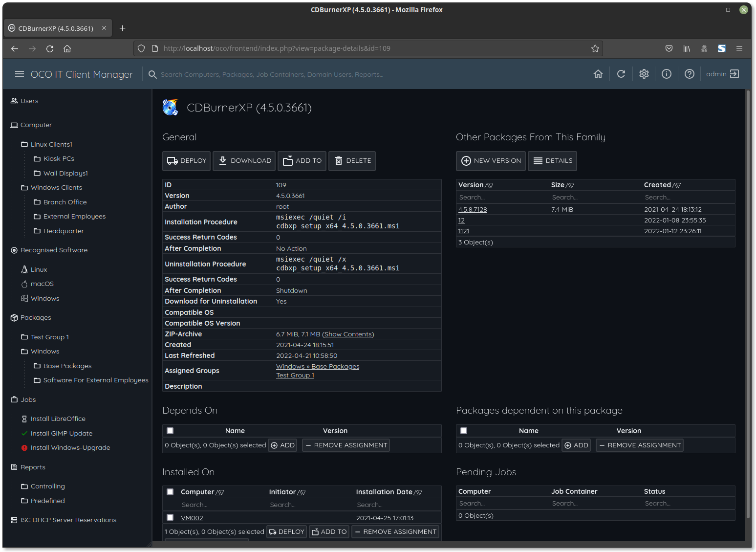
Task: Open the Firefox library icon
Action: click(x=687, y=48)
